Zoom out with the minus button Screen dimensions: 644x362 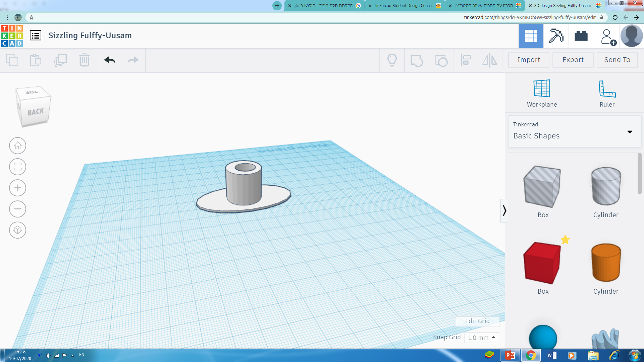point(17,209)
